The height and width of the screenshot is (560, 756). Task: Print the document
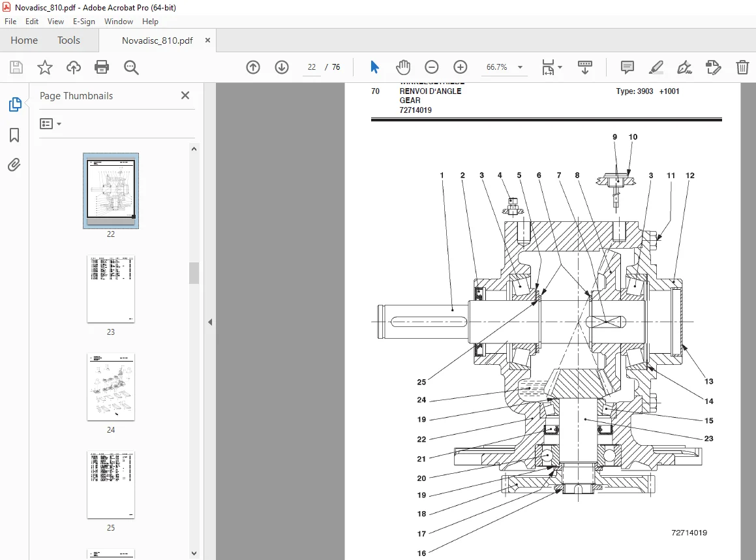coord(102,67)
